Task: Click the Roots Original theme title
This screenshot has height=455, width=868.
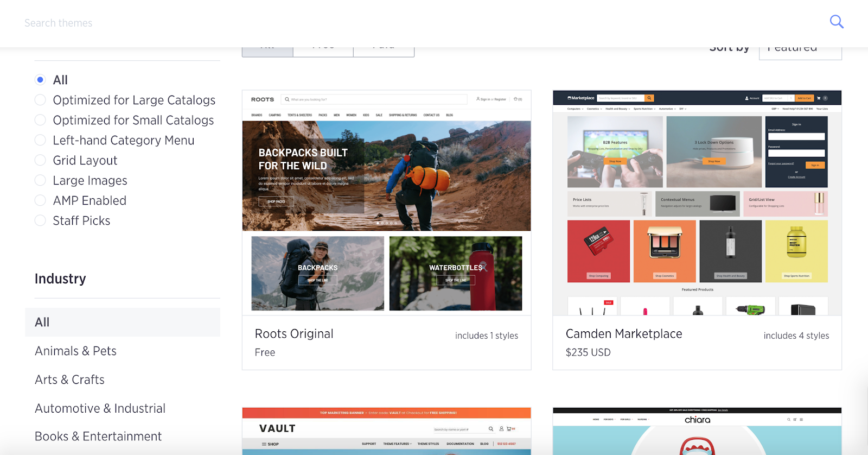Action: pos(294,334)
